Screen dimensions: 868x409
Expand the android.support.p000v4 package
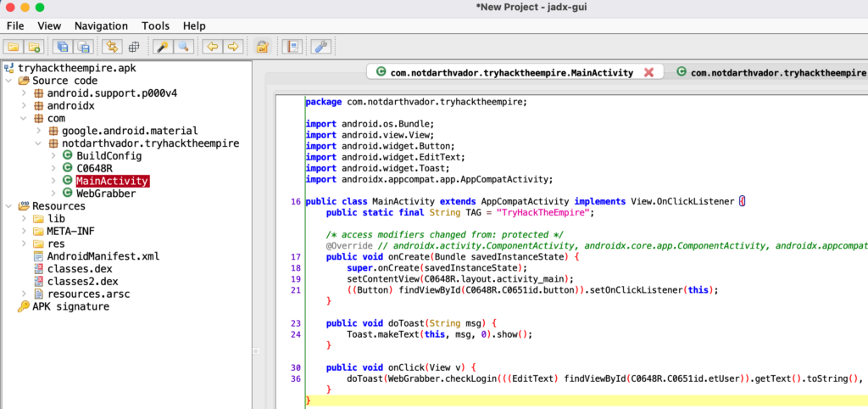[x=24, y=93]
